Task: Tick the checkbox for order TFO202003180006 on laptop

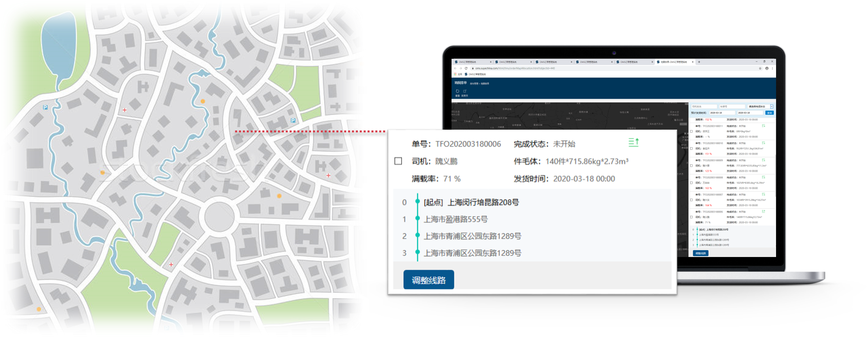Action: 692,217
